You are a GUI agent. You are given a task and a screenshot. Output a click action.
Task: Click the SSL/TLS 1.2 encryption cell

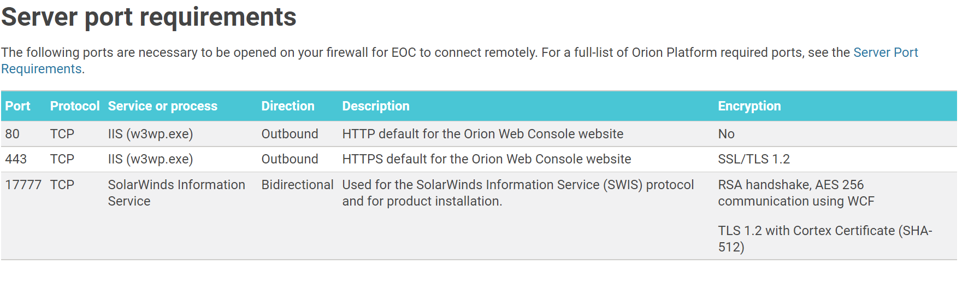754,159
